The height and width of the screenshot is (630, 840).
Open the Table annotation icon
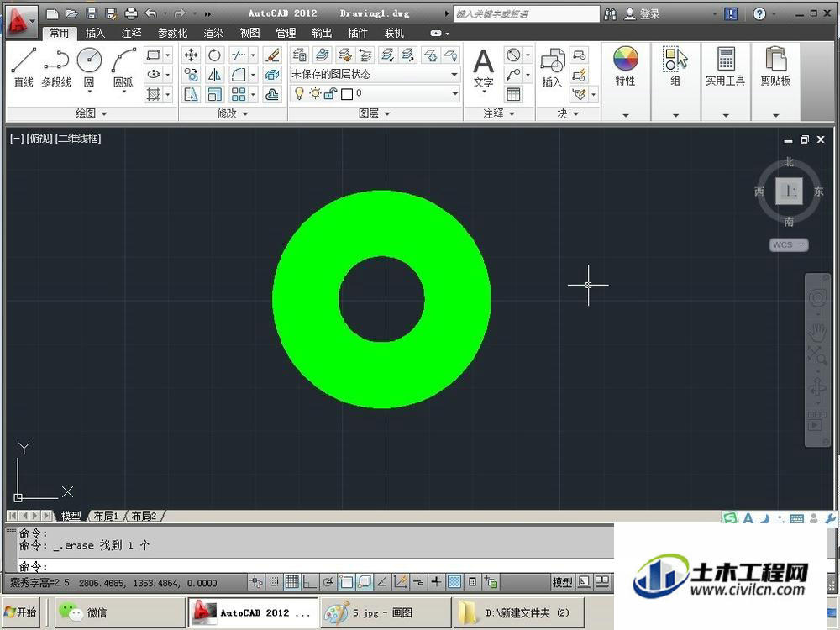(513, 95)
